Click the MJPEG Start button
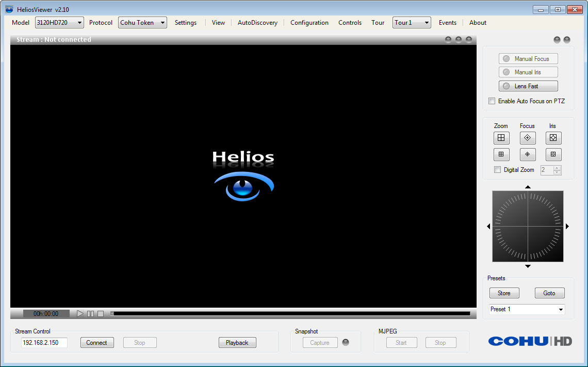 (401, 343)
